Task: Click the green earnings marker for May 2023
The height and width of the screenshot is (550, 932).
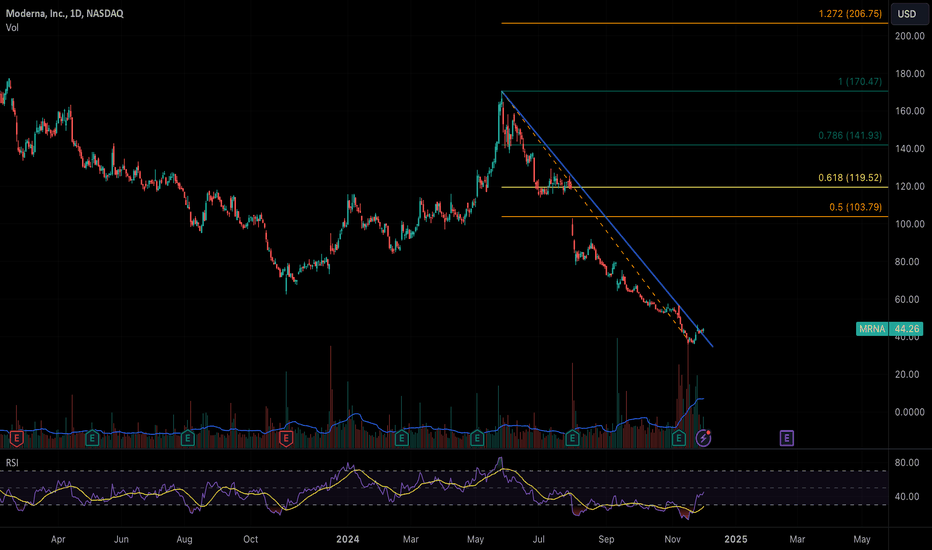Action: coord(92,439)
